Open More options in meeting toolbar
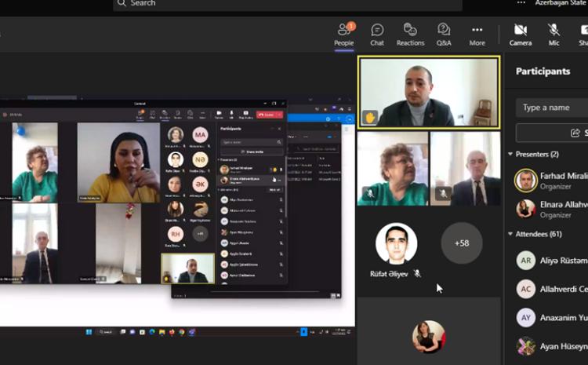 477,34
